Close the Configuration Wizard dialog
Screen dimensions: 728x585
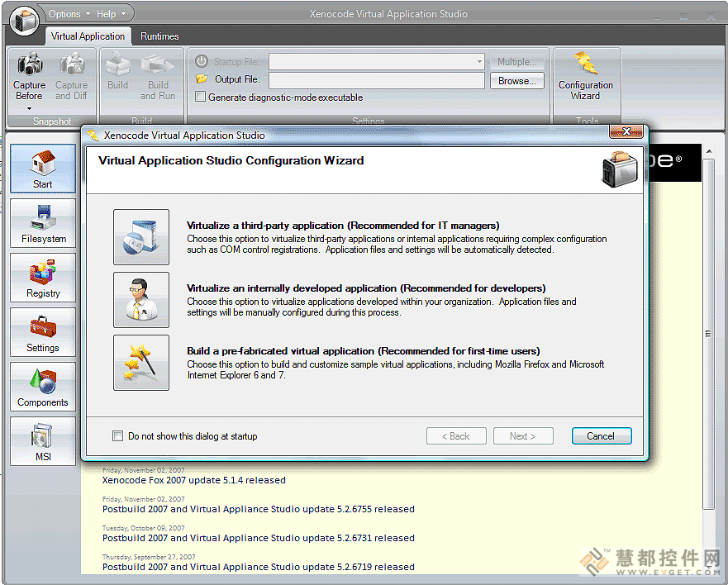(x=626, y=131)
